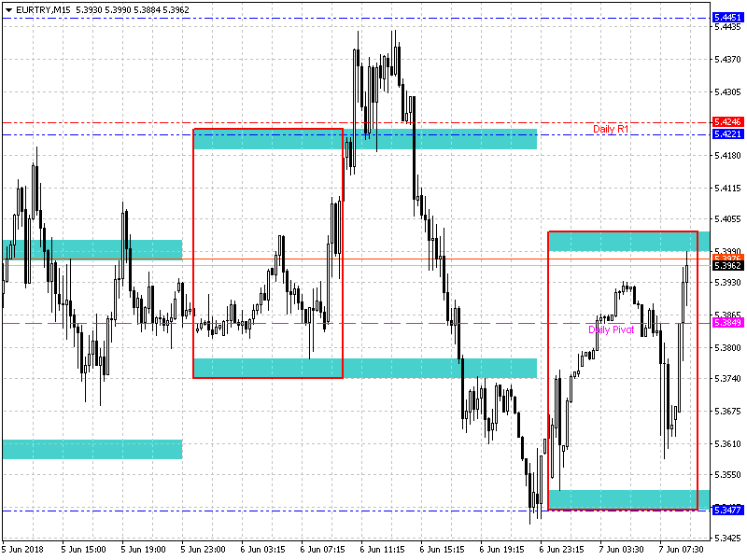The width and height of the screenshot is (747, 560).
Task: Click the 6 Jun 23:15 time label
Action: (x=563, y=550)
